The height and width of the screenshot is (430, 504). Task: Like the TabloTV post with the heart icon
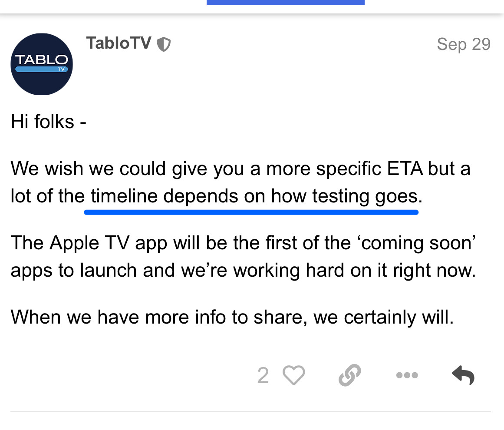click(294, 375)
